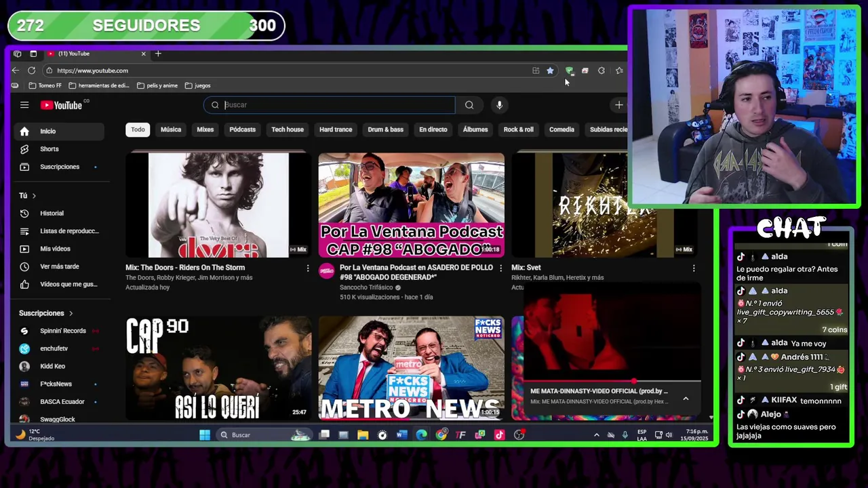Open The Doors Riders On The Storm thumbnail
868x488 pixels.
tap(218, 205)
